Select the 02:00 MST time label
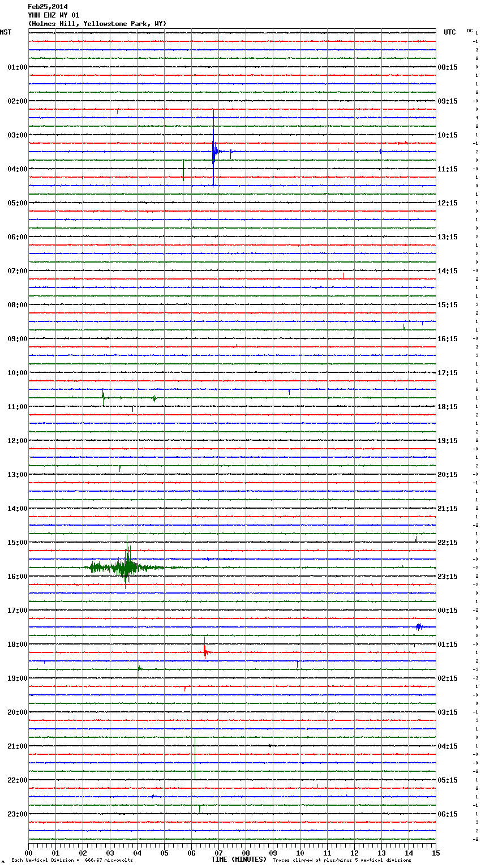Screen dimensions: 481x868 tap(18, 101)
